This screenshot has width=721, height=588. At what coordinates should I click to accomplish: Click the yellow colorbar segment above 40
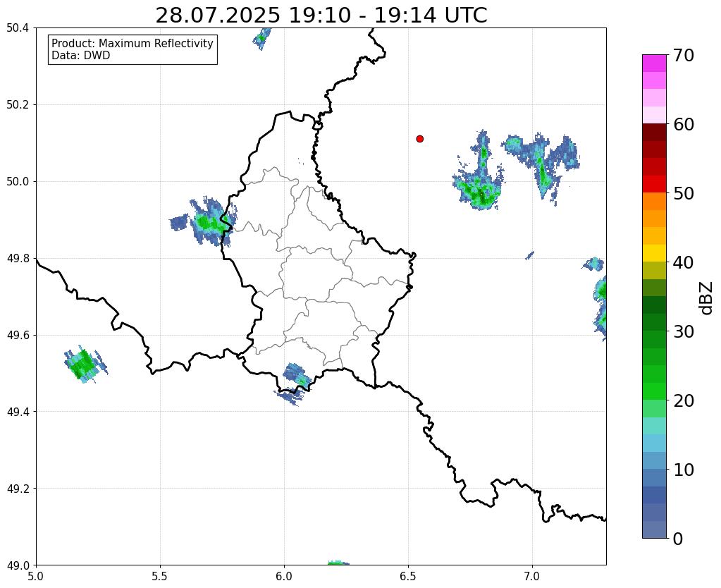(x=654, y=252)
